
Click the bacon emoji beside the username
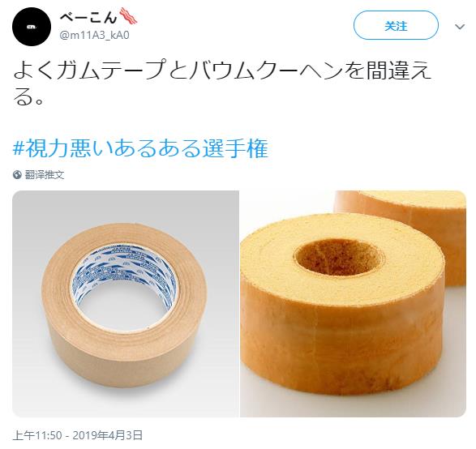(128, 16)
